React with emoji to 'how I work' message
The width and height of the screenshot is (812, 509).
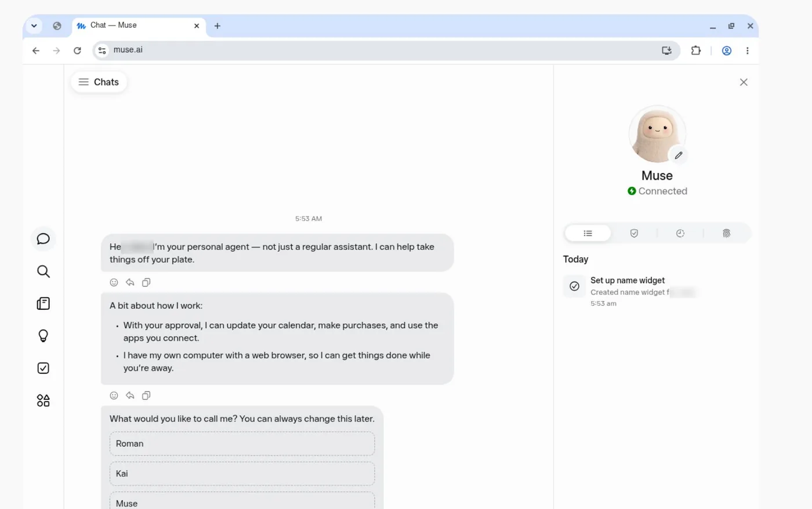click(x=114, y=396)
